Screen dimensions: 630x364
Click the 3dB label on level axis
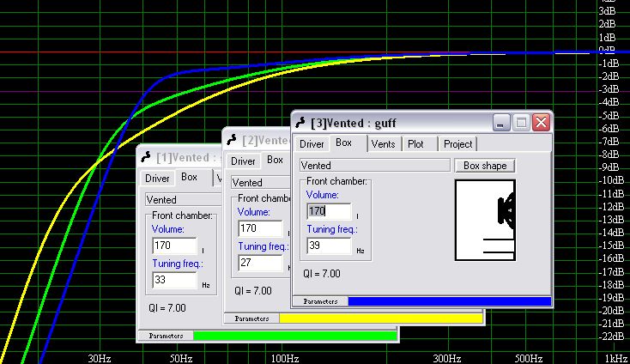(607, 11)
